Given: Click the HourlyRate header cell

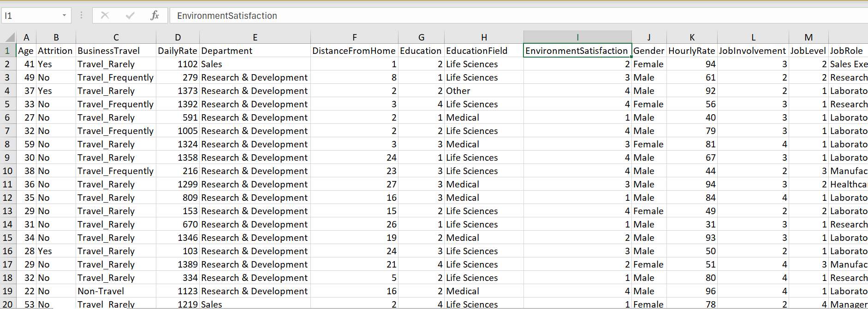Looking at the screenshot, I should pyautogui.click(x=691, y=51).
